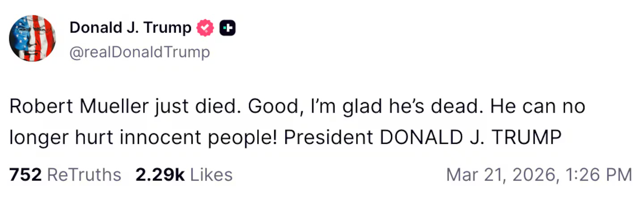This screenshot has width=644, height=197.
Task: Click the "752" ReTruths number
Action: (25, 175)
